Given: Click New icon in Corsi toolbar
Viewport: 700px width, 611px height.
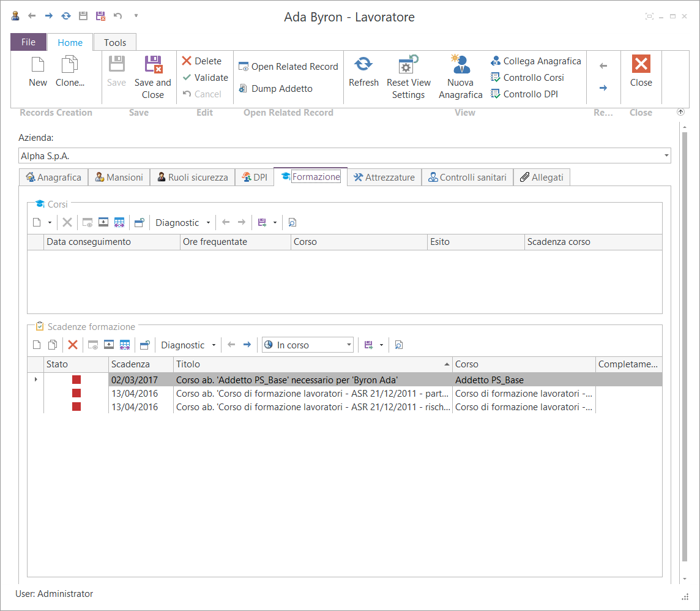Looking at the screenshot, I should tap(37, 222).
